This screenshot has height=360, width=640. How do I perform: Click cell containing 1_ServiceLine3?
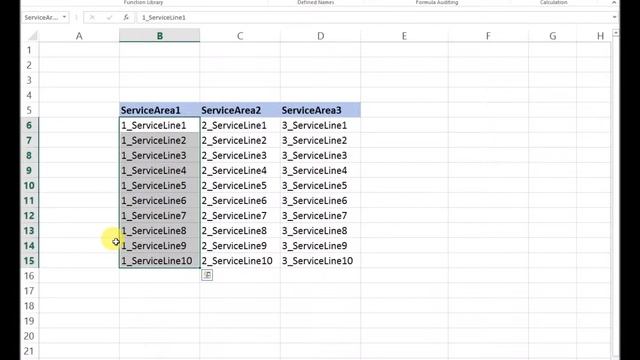coord(160,156)
